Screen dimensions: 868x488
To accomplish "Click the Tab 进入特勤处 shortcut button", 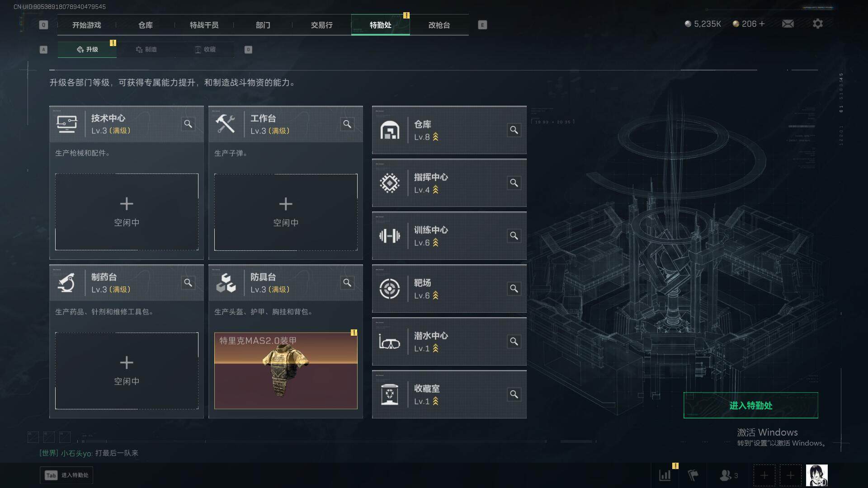I will (66, 475).
